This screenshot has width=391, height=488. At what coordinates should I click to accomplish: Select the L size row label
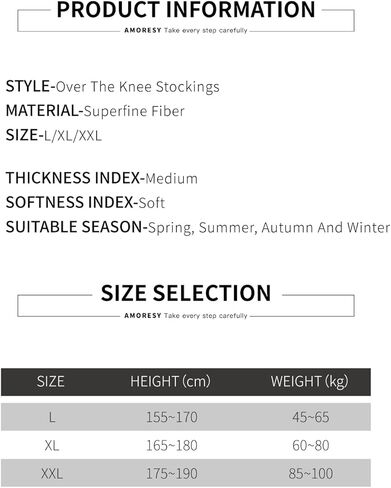(52, 417)
